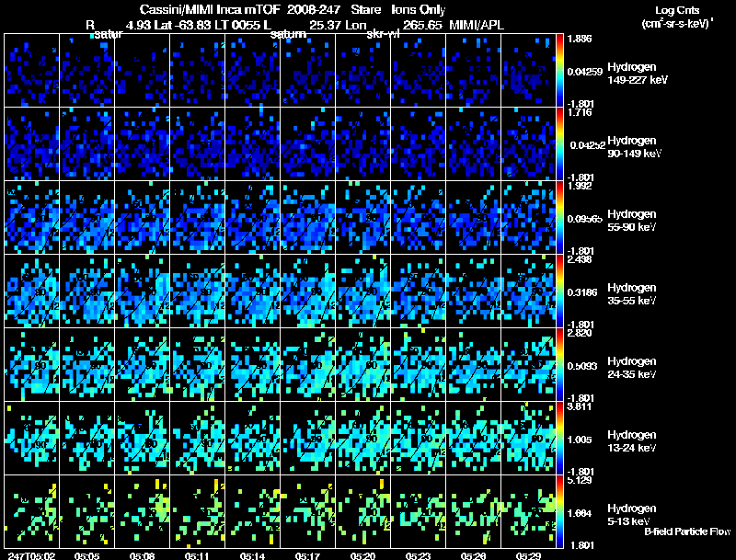The width and height of the screenshot is (736, 560).
Task: Click the color bar for Hydrogen 5-13 keV
Action: [x=559, y=511]
